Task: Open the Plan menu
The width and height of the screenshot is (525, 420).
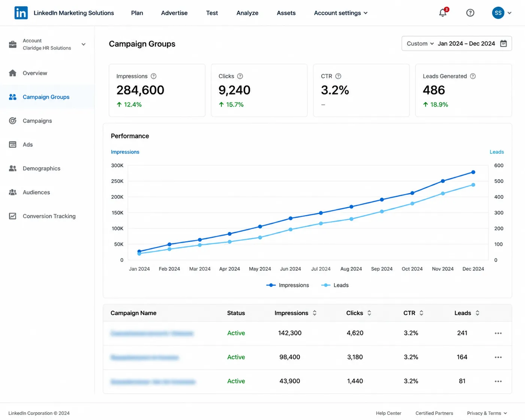Action: point(137,13)
